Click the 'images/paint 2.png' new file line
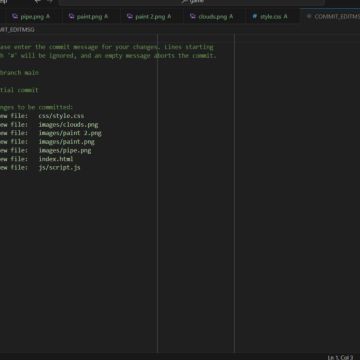The height and width of the screenshot is (360, 360). 51,133
